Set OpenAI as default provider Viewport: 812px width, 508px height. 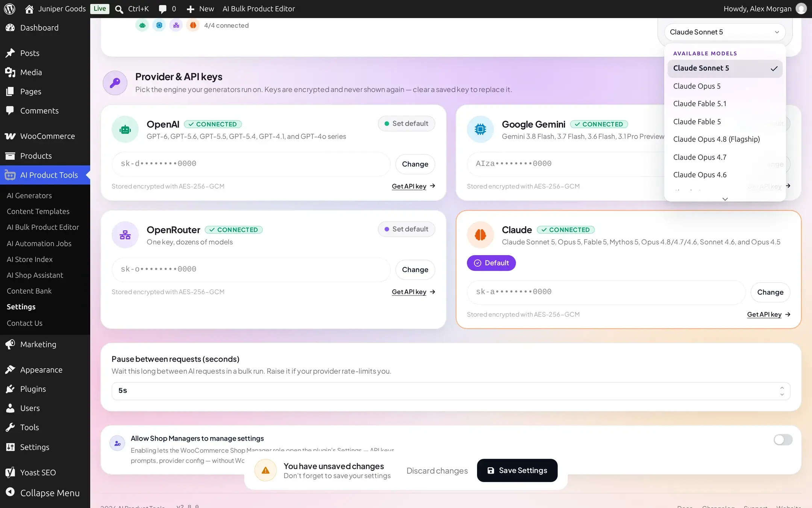pyautogui.click(x=406, y=123)
